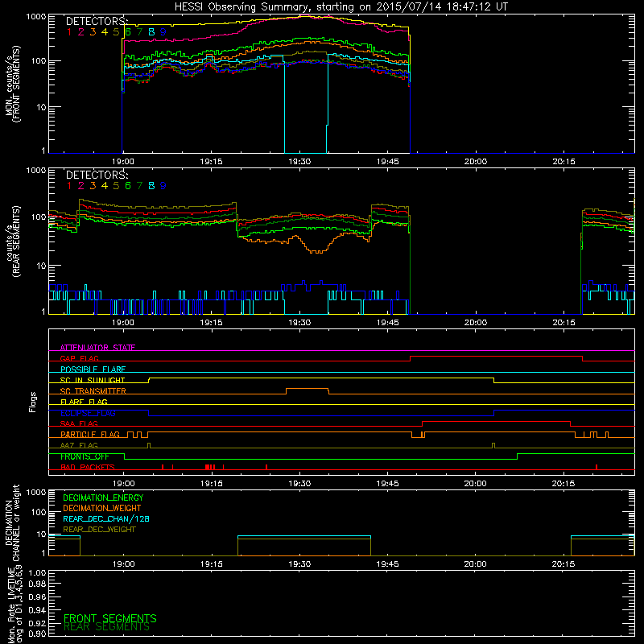Screen dimensions: 644x644
Task: Click the 'FRONT SEGMENTS' livetime legend label
Action: coord(110,618)
